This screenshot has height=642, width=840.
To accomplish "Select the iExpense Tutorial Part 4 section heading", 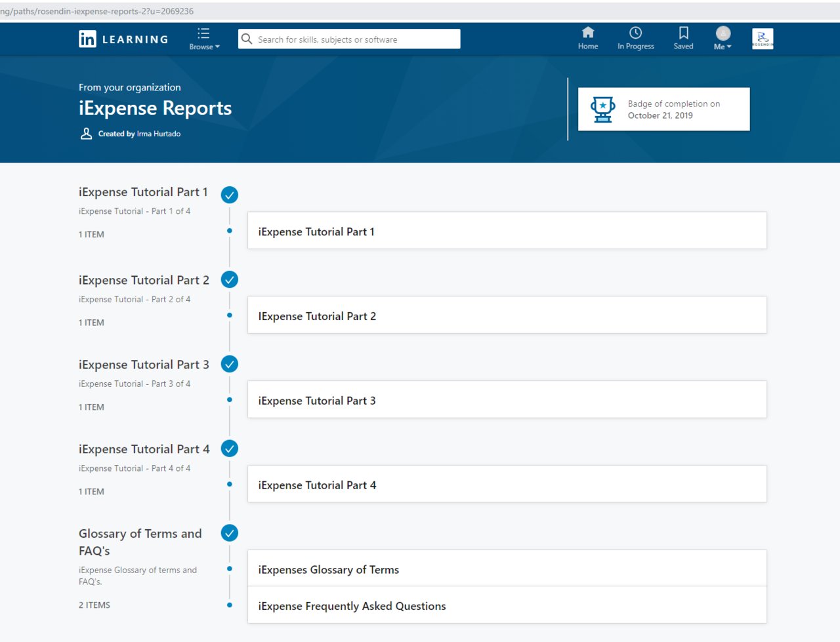I will pos(144,449).
